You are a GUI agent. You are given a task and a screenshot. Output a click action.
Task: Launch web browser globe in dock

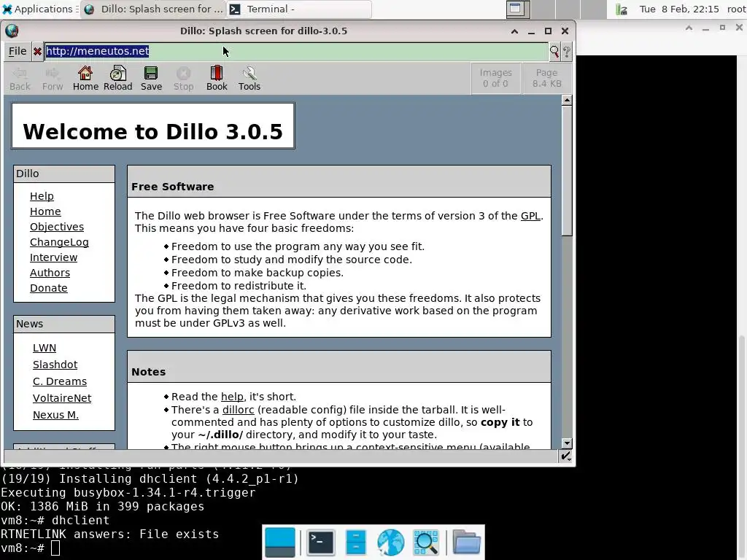click(x=391, y=542)
